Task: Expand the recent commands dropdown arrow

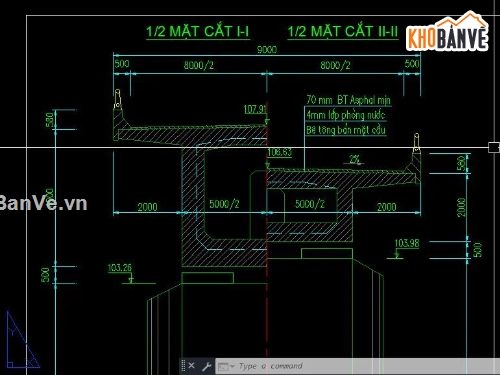Action: [232, 366]
